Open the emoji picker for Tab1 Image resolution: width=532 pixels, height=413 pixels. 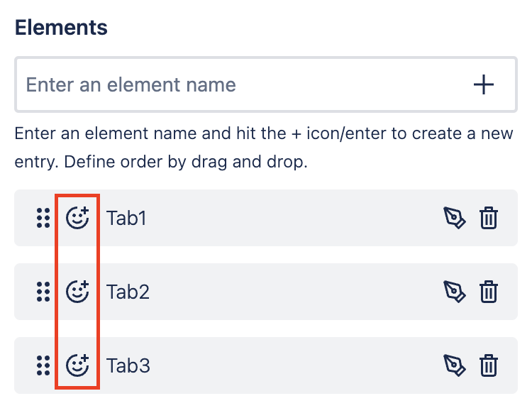[x=77, y=218]
